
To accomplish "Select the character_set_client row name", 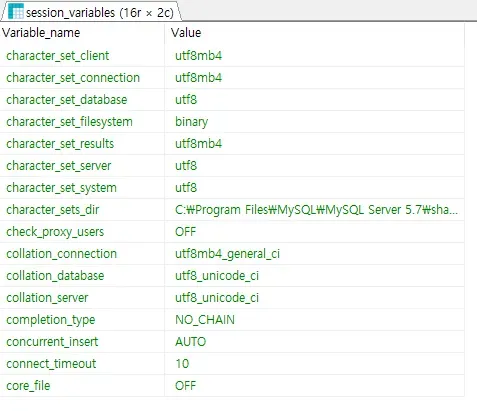I will point(58,56).
